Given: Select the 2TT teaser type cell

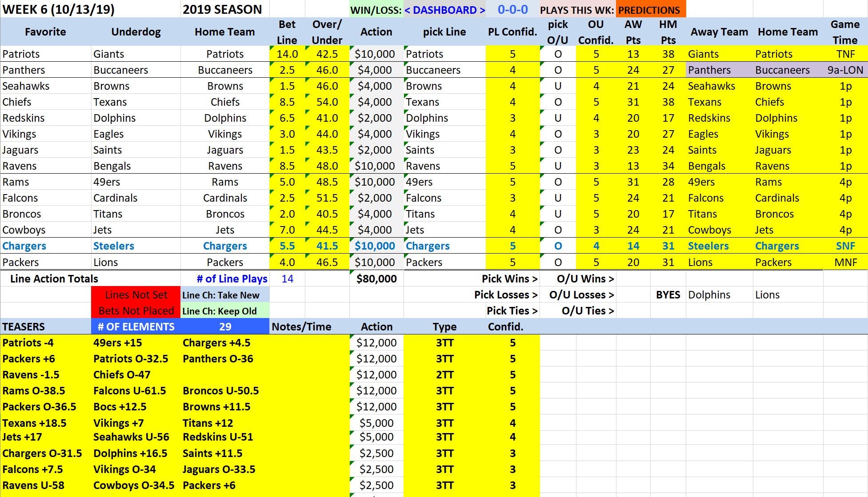Looking at the screenshot, I should click(x=444, y=374).
